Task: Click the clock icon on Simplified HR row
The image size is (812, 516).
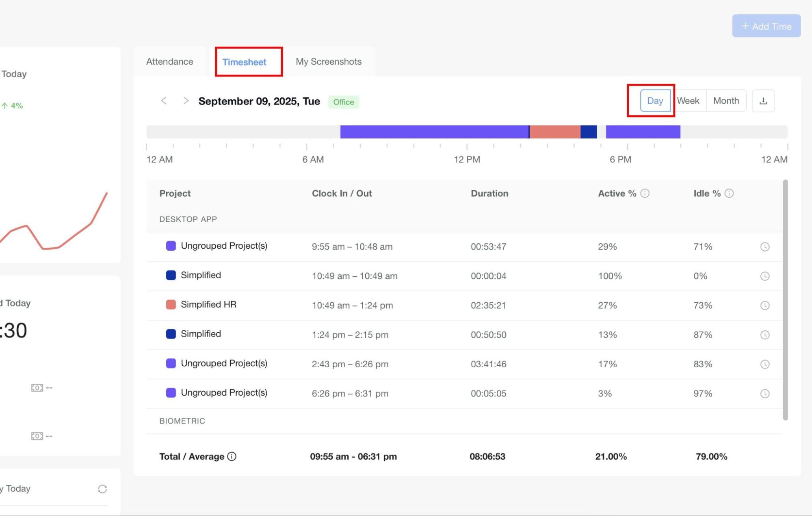Action: 764,306
